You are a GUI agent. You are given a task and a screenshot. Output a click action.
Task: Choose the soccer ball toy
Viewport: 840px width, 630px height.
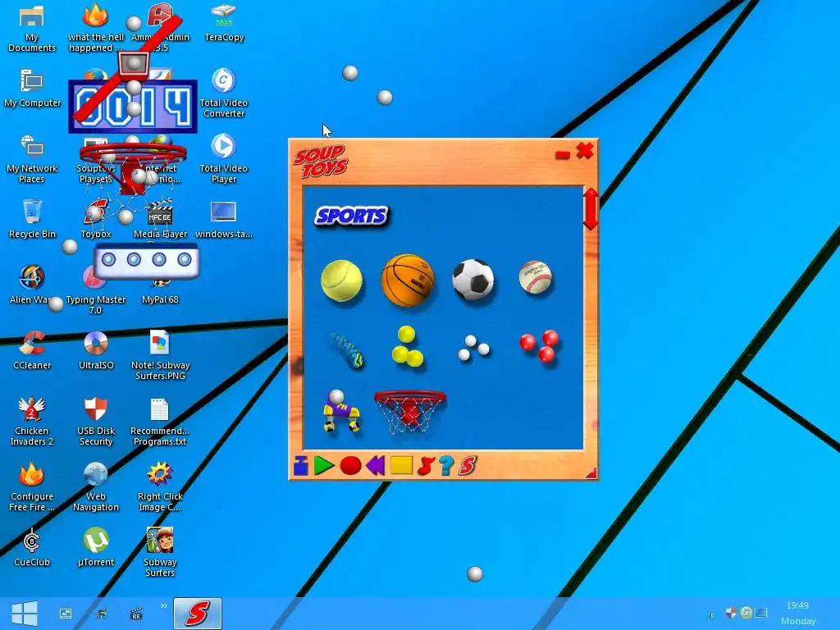(x=473, y=280)
